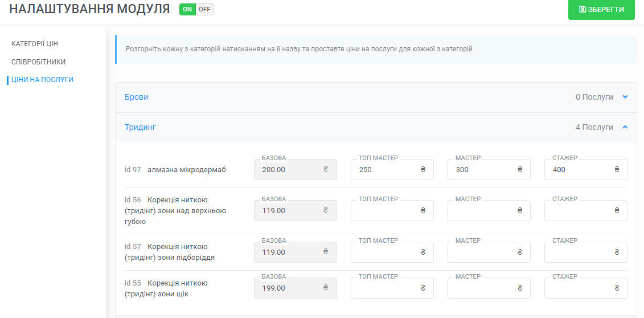Viewport: 644px width, 318px height.
Task: Click Базова 119.00 field for id 56
Action: 296,210
